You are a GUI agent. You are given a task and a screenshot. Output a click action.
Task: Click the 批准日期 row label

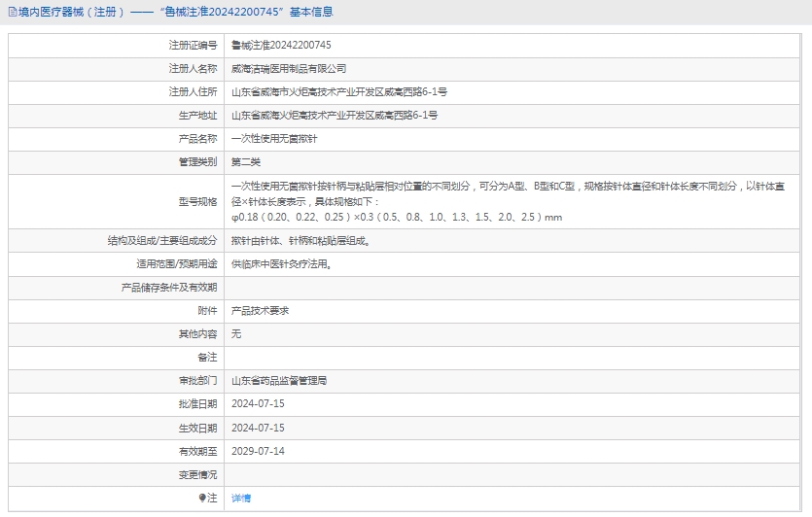pyautogui.click(x=197, y=404)
